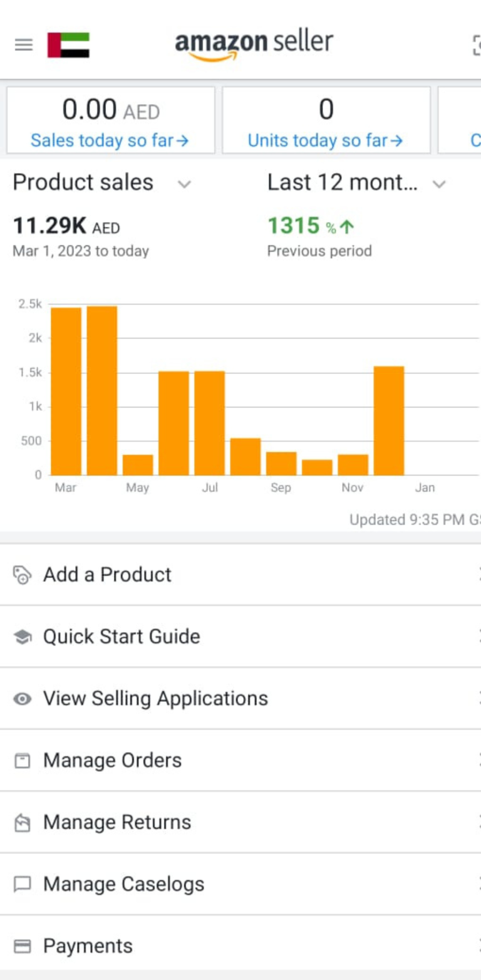Viewport: 481px width, 980px height.
Task: Select the Payments menu item
Action: pos(240,946)
